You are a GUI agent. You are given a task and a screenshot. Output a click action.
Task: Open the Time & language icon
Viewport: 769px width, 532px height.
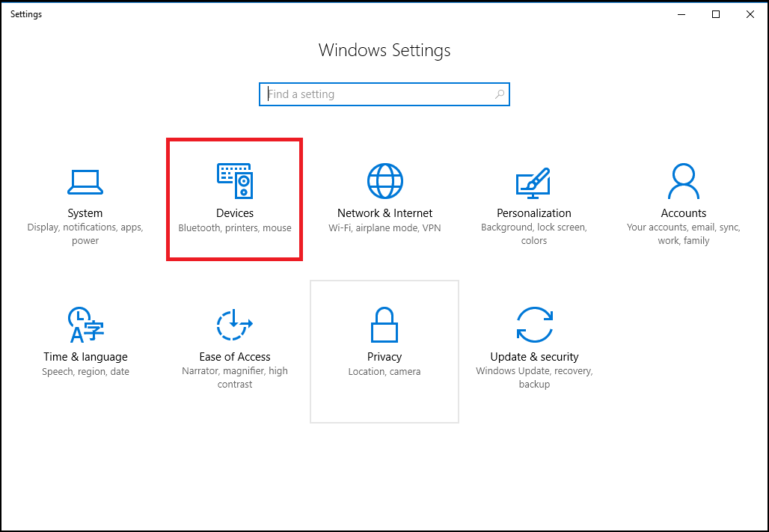86,325
